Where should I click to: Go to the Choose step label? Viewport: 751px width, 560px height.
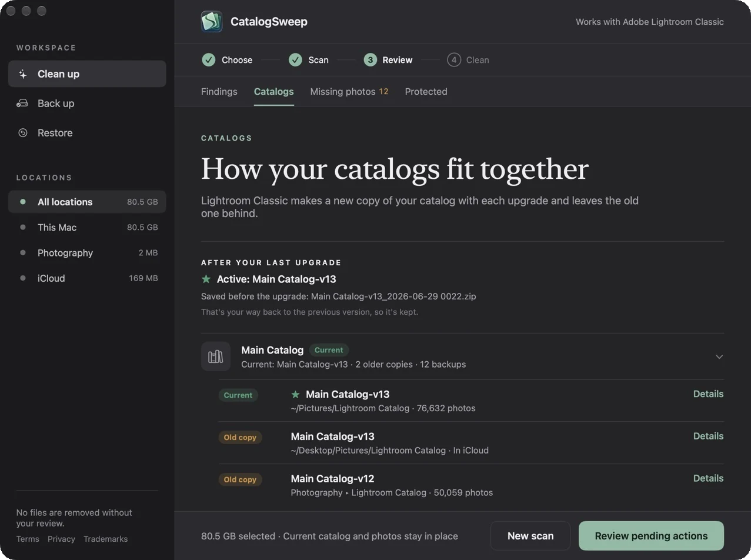pyautogui.click(x=237, y=60)
